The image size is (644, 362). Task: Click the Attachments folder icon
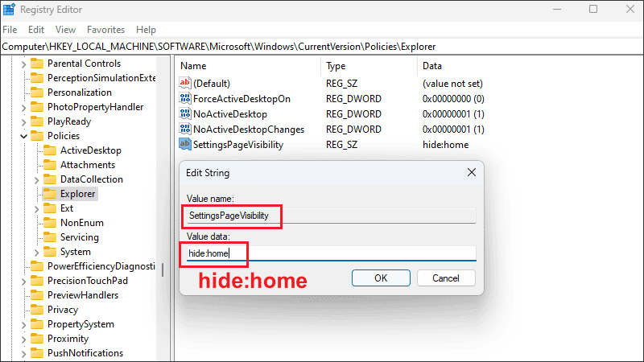coord(50,165)
